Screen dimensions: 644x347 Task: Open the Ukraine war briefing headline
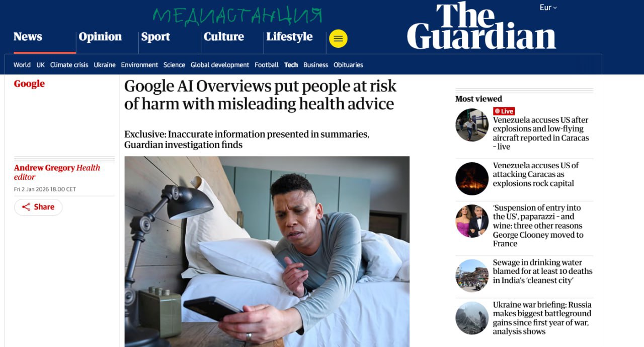pyautogui.click(x=542, y=318)
